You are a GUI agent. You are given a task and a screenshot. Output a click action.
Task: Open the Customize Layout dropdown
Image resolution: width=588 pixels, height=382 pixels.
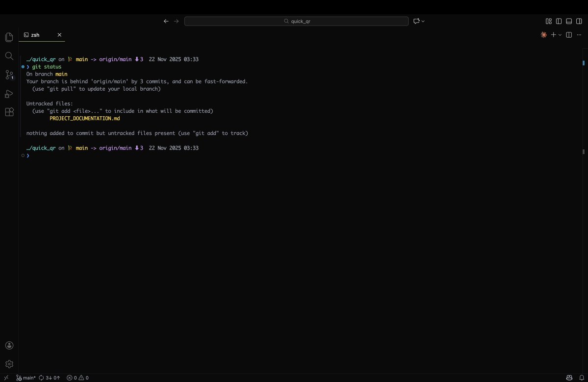548,21
